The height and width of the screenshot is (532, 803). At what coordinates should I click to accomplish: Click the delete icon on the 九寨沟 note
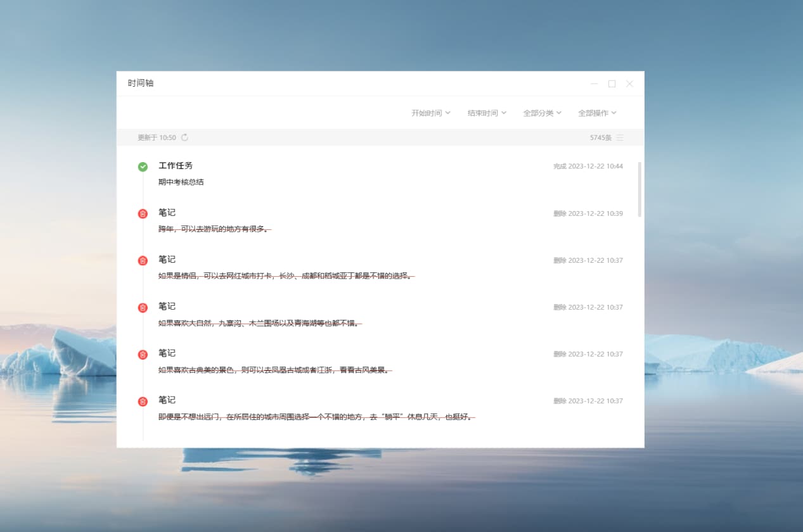[x=143, y=307]
